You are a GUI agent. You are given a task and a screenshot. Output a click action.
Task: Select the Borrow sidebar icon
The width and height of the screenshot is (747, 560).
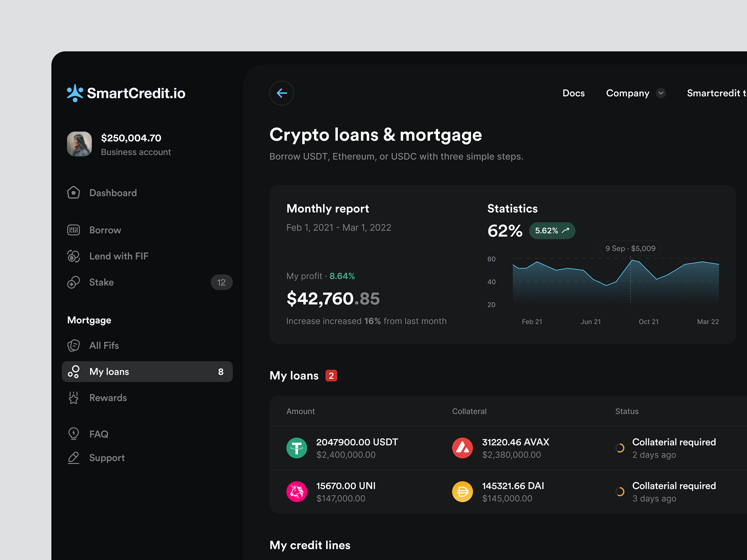click(74, 230)
